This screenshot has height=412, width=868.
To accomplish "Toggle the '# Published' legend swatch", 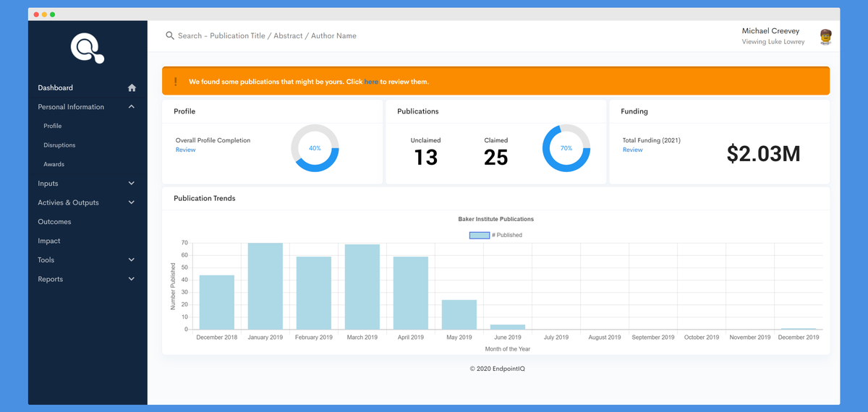I will [x=480, y=235].
